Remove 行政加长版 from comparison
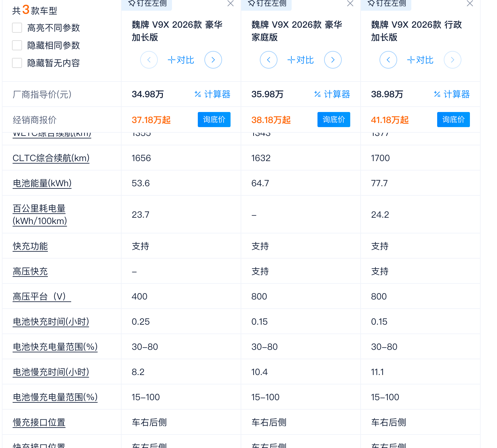Viewport: 497px width, 448px height. point(470,3)
